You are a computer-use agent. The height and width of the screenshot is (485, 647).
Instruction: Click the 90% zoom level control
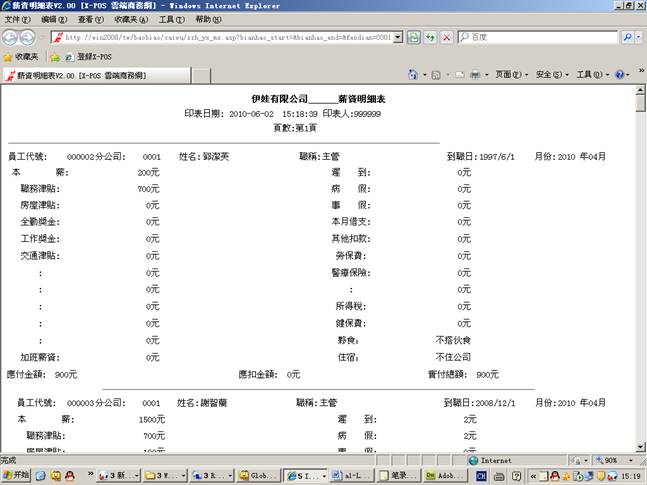tap(612, 460)
